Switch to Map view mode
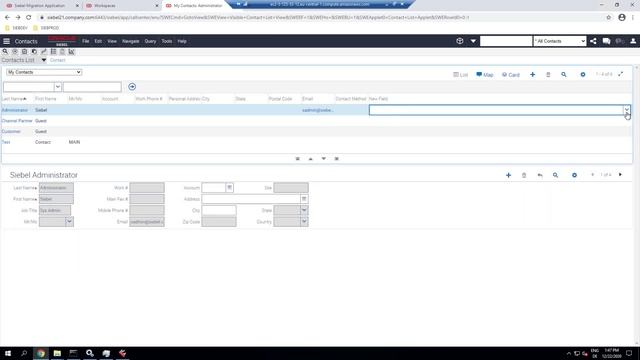 484,75
